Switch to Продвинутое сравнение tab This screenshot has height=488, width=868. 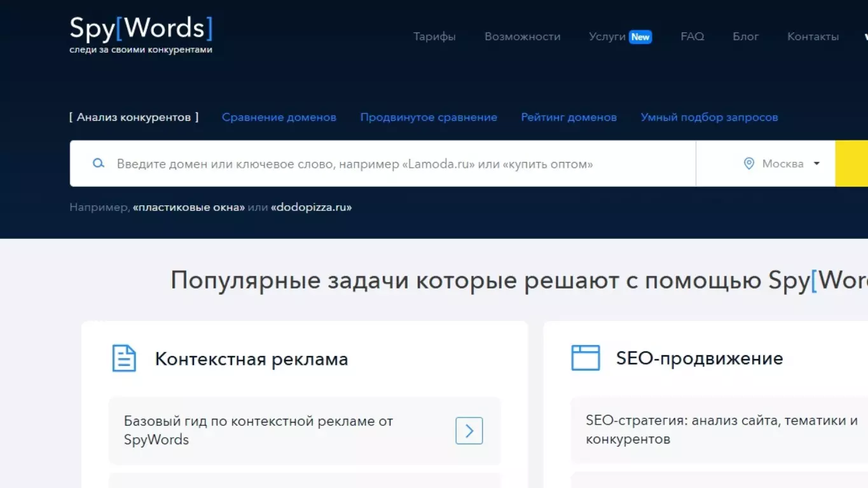pyautogui.click(x=429, y=117)
